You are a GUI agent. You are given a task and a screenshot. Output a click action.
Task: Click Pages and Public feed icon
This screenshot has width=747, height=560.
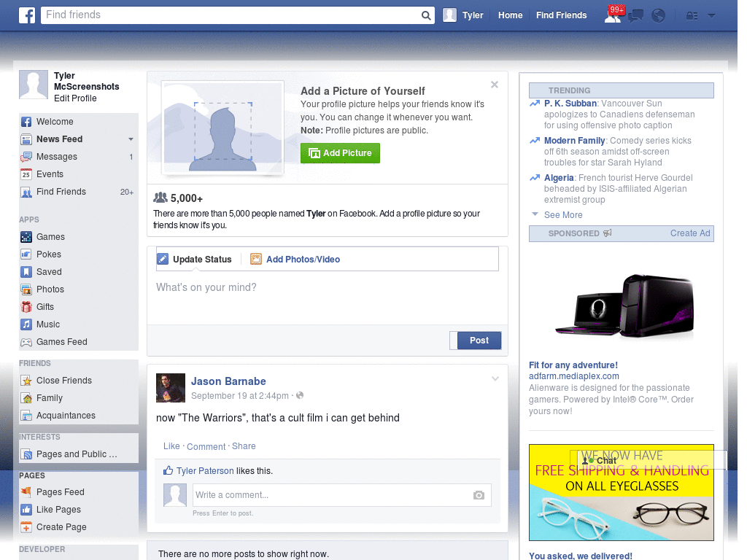pyautogui.click(x=26, y=454)
